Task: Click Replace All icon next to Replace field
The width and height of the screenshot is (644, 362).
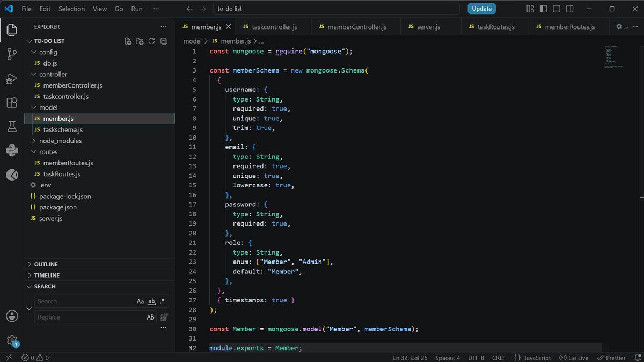Action: point(165,316)
